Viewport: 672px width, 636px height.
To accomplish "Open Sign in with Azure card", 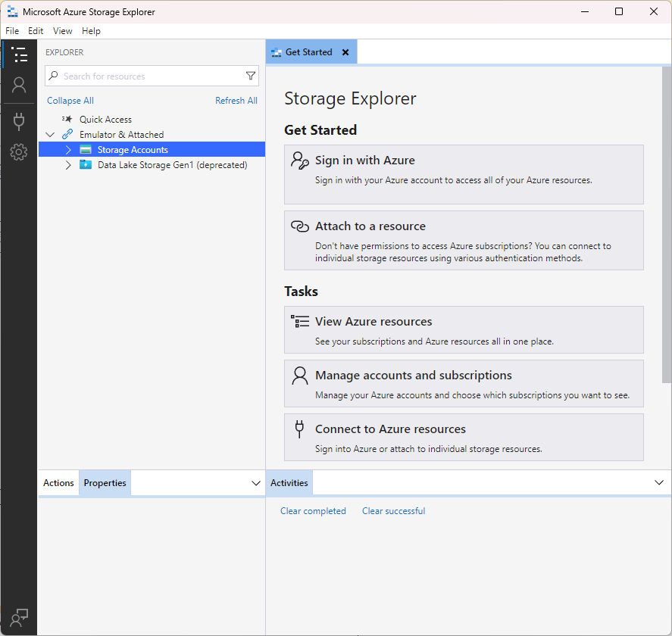I will [x=464, y=174].
